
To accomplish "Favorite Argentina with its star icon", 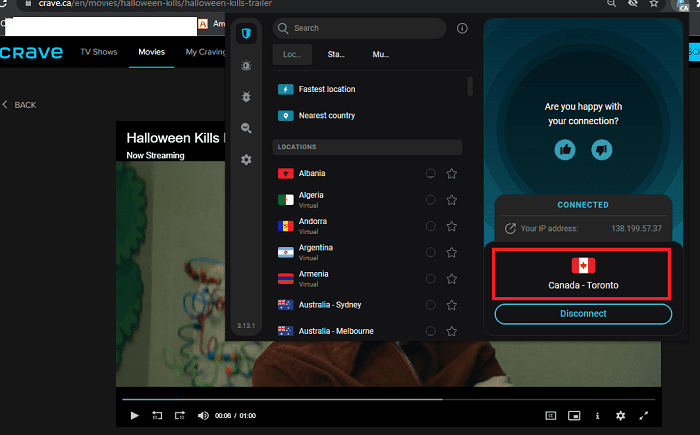I will click(x=451, y=252).
